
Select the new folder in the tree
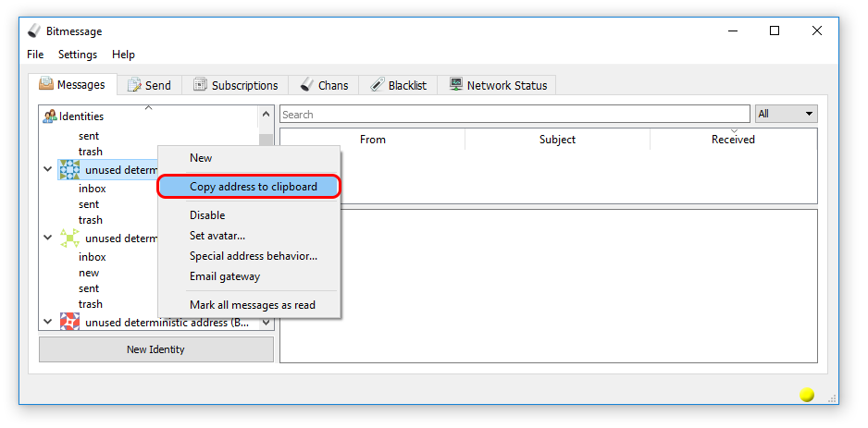tap(89, 273)
